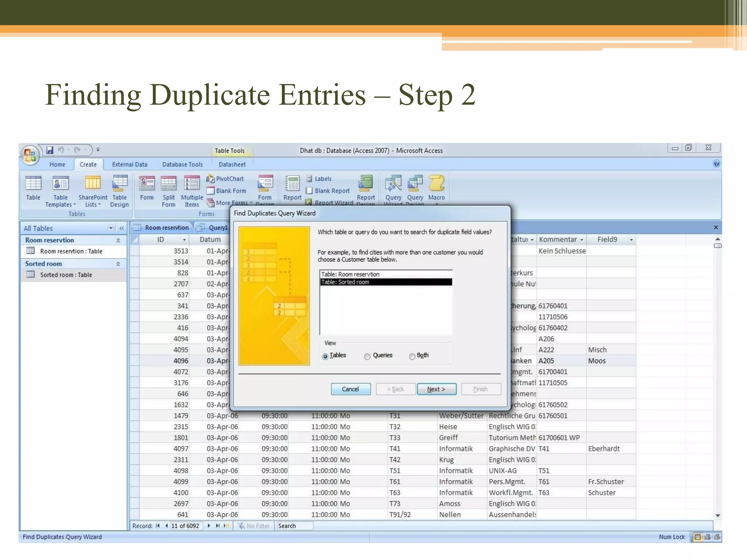Image resolution: width=747 pixels, height=560 pixels.
Task: Click the record number box
Action: tap(186, 526)
